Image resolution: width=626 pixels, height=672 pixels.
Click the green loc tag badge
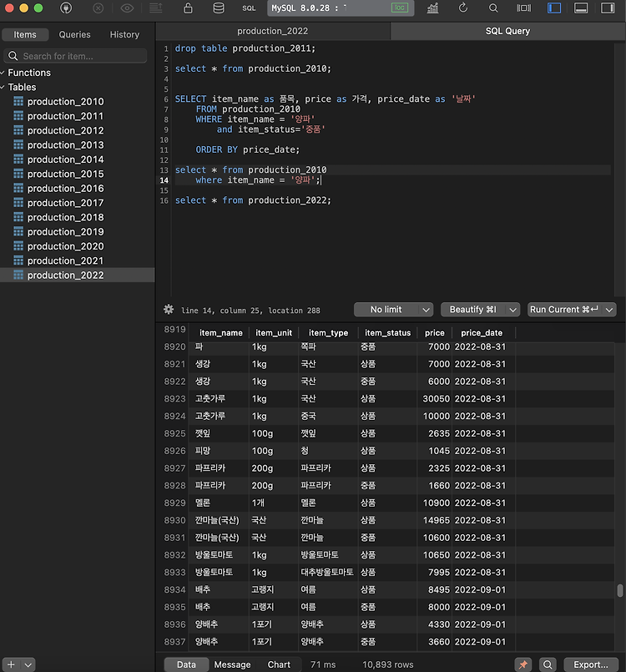[399, 8]
